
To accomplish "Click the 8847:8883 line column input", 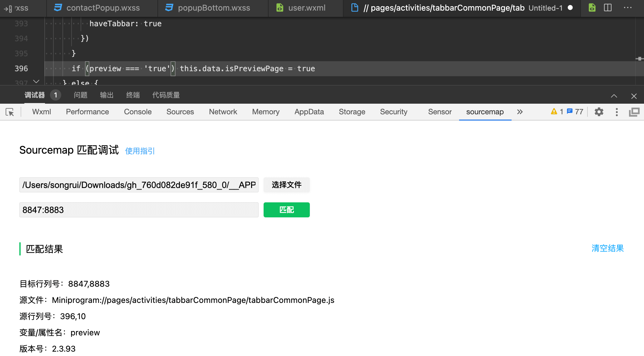I will (139, 210).
